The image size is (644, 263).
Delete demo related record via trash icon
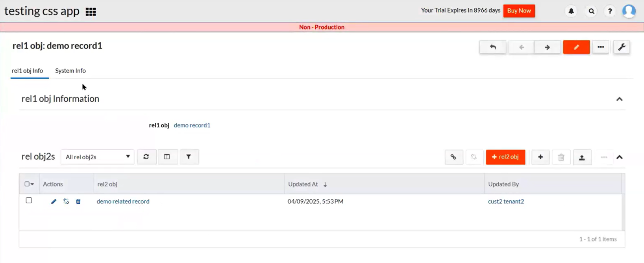[78, 201]
